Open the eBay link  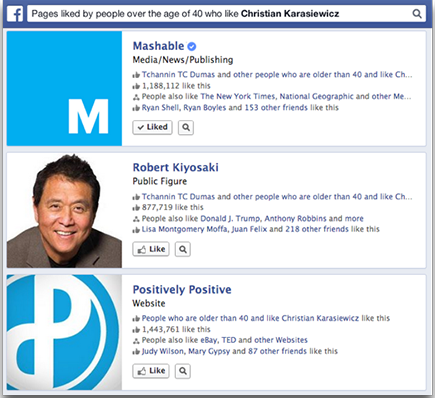pos(209,340)
